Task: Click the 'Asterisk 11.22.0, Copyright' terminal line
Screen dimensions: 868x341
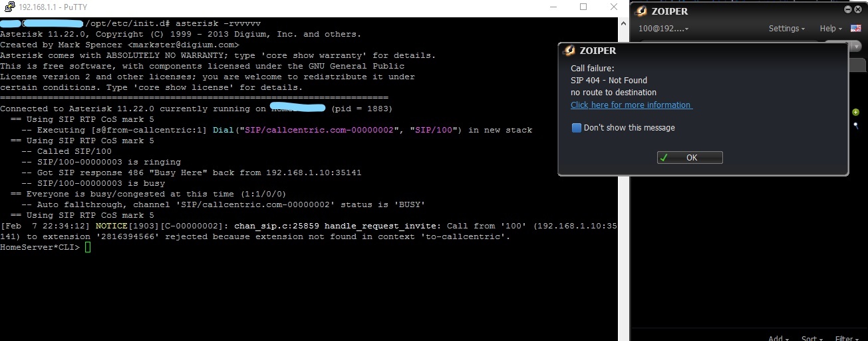Action: pyautogui.click(x=181, y=34)
